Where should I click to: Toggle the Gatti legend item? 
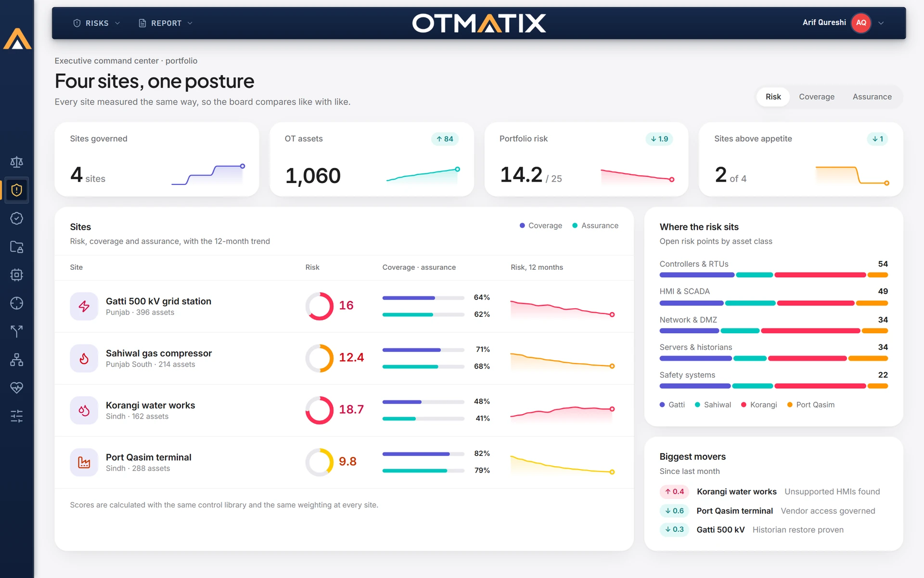tap(672, 405)
